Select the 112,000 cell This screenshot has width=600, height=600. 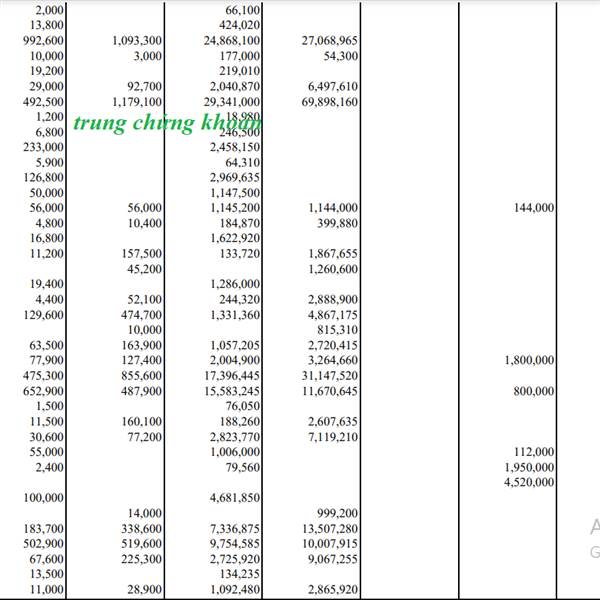534,452
